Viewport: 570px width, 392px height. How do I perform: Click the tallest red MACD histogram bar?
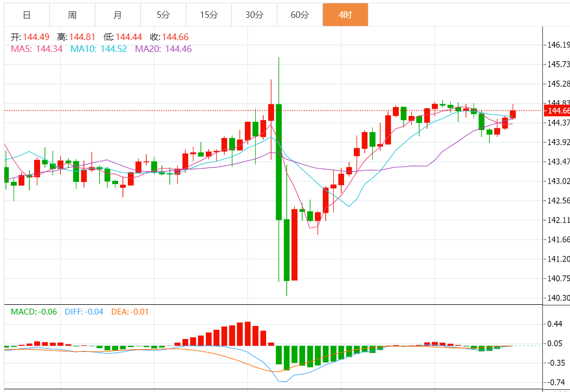click(x=248, y=334)
